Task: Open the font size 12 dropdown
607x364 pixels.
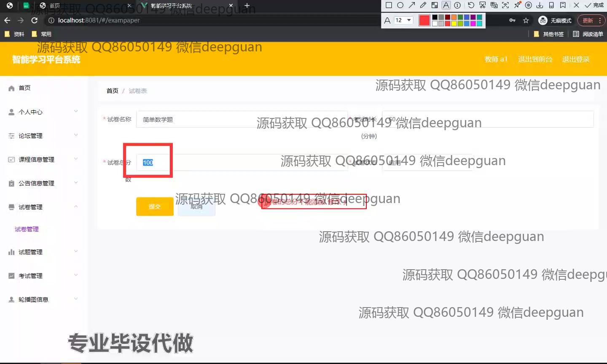Action: point(403,20)
